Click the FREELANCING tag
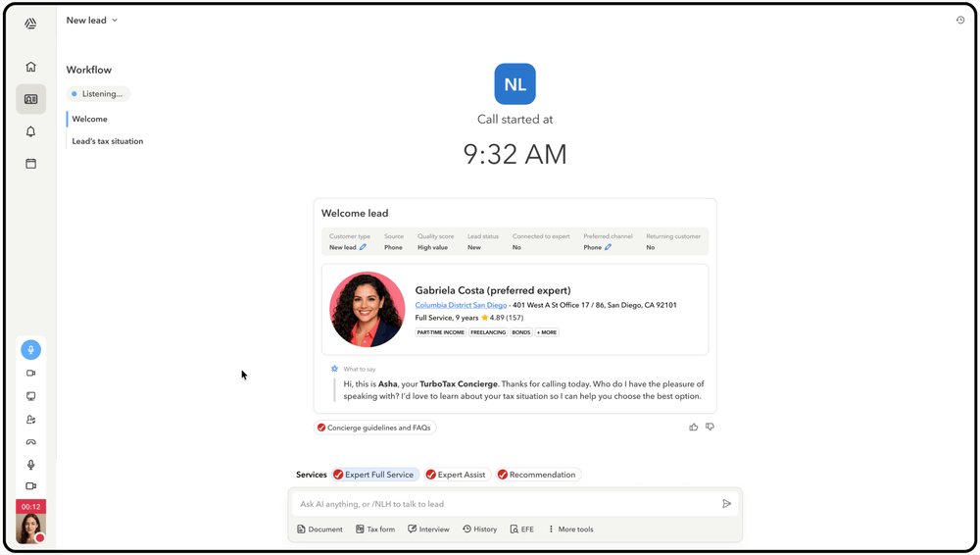This screenshot has height=555, width=980. [x=488, y=332]
